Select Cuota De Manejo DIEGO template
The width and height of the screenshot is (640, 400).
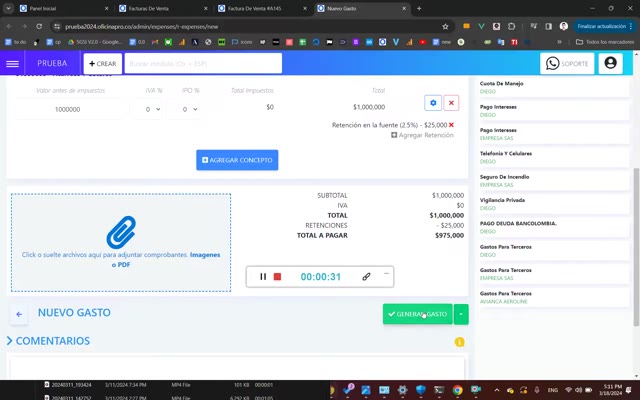point(553,87)
